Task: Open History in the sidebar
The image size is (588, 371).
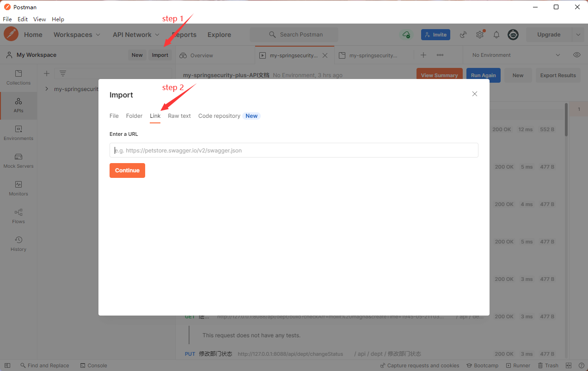Action: click(x=18, y=244)
